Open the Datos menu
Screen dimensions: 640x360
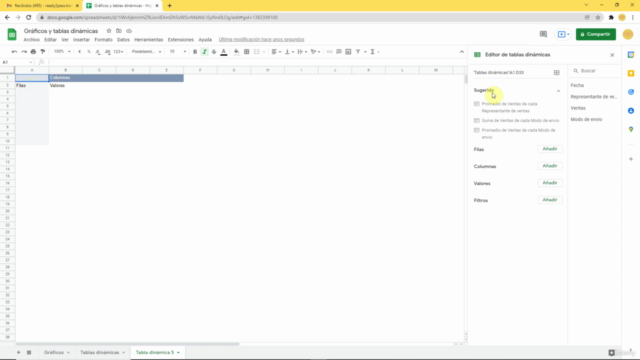tap(123, 40)
